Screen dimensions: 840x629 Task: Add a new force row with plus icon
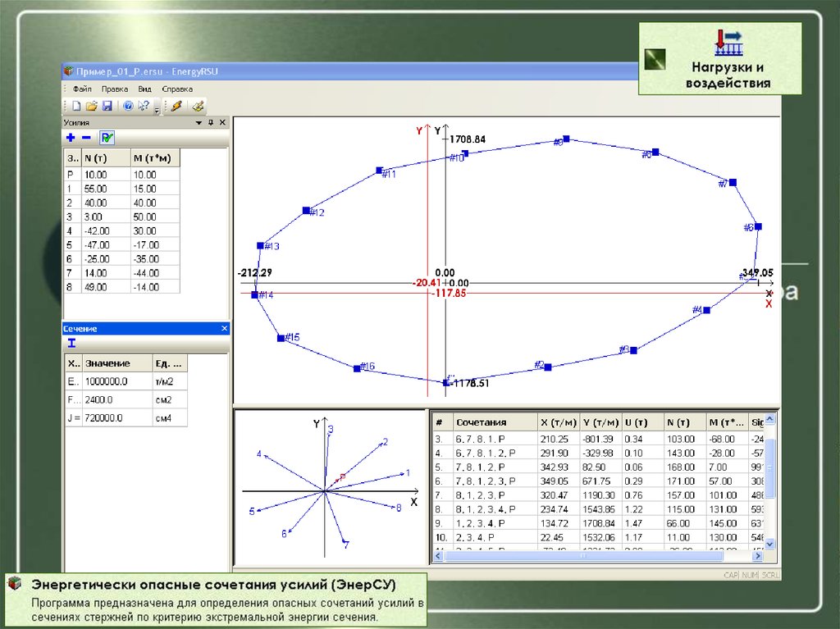[x=71, y=138]
